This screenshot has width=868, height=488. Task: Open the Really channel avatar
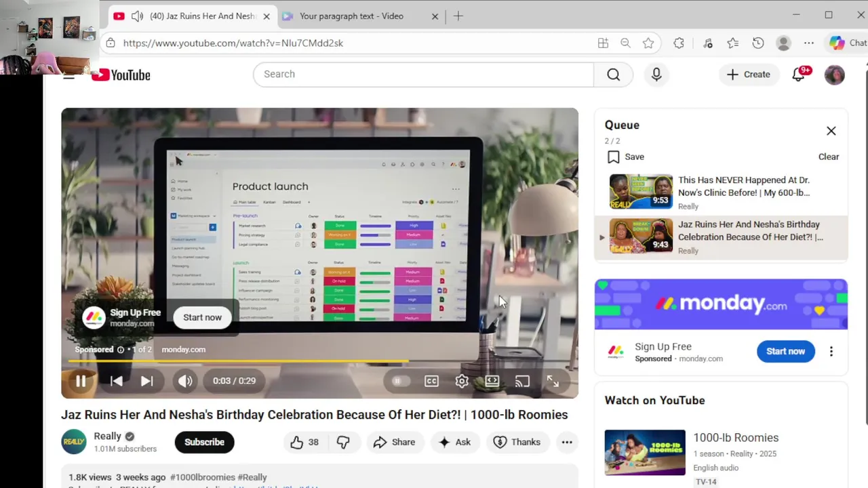point(74,442)
